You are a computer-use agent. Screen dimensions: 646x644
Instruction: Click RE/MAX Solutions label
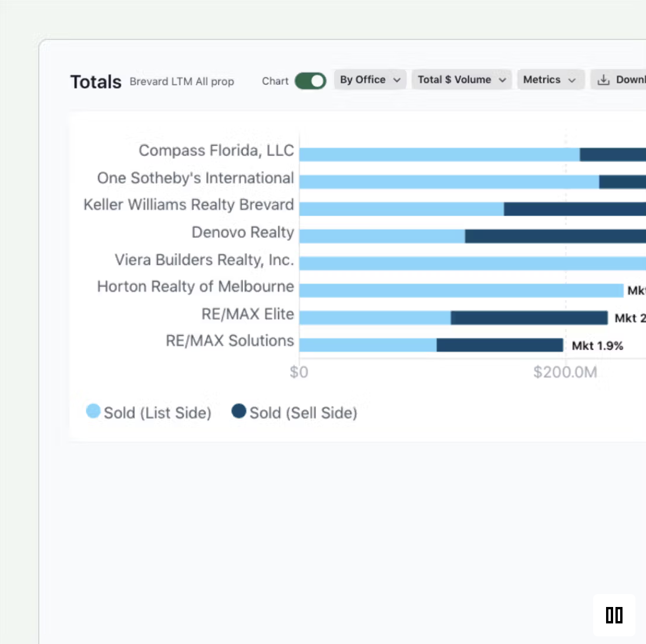tap(230, 341)
